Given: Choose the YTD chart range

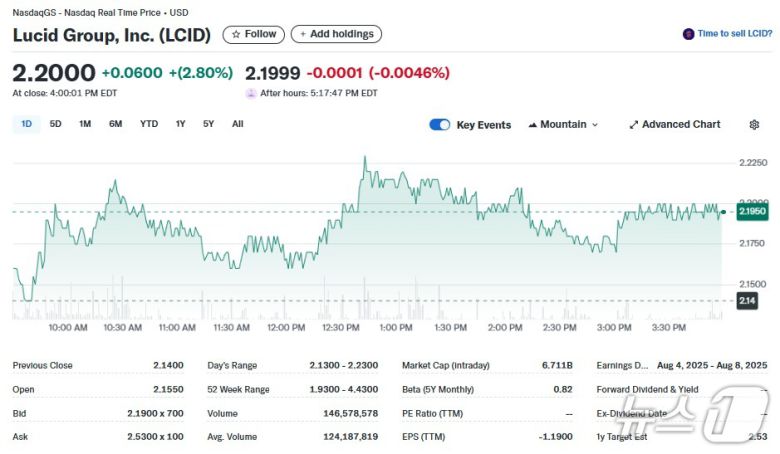Looking at the screenshot, I should click(149, 124).
